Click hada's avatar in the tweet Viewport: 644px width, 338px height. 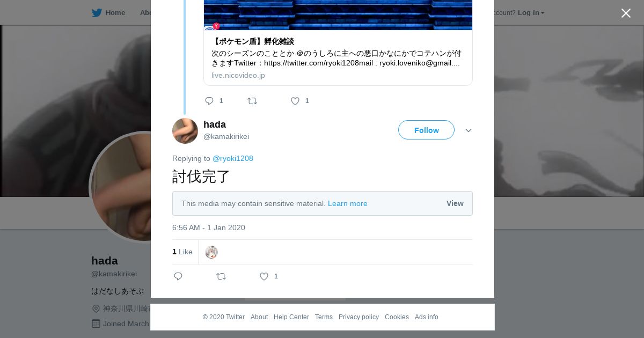185,131
